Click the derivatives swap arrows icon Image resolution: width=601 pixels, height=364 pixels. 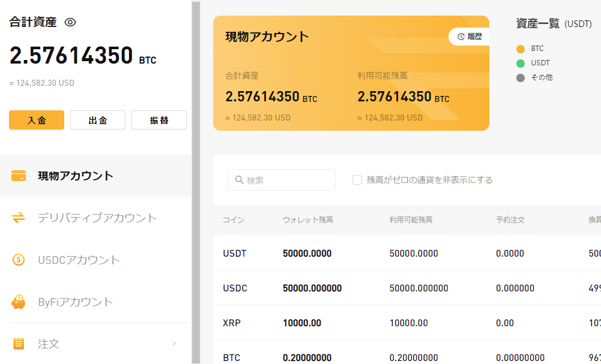click(19, 218)
